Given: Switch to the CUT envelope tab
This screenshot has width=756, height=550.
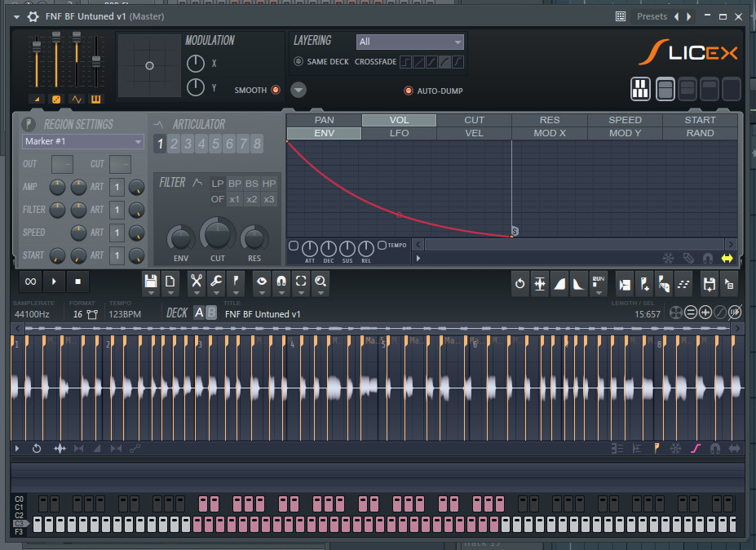Looking at the screenshot, I should pyautogui.click(x=474, y=119).
